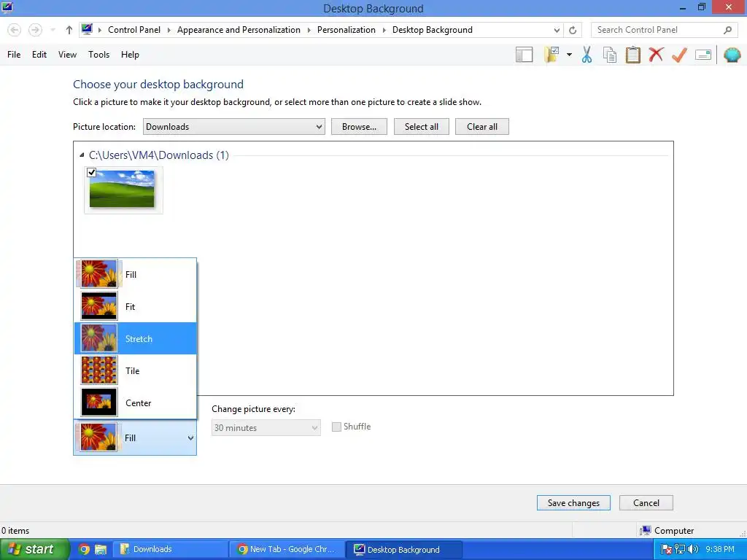The width and height of the screenshot is (747, 560).
Task: Click the Paste clipboard icon
Action: coord(632,55)
